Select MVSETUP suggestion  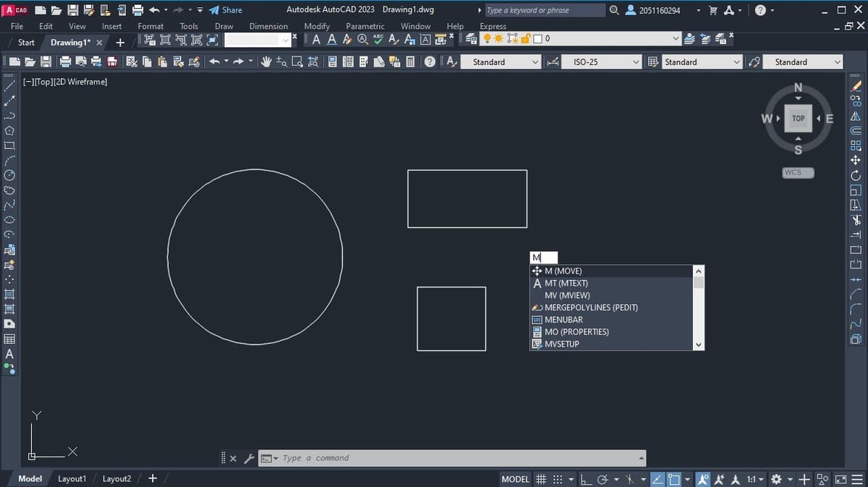[x=611, y=344]
